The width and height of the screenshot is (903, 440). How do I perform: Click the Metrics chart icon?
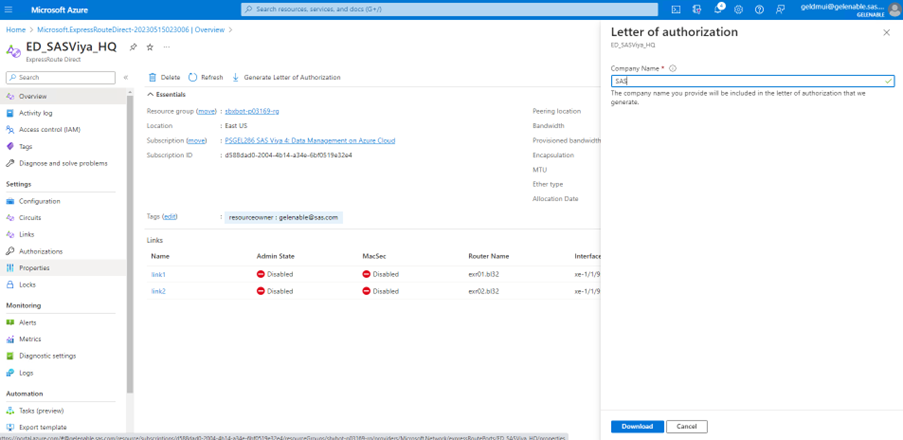pos(10,339)
